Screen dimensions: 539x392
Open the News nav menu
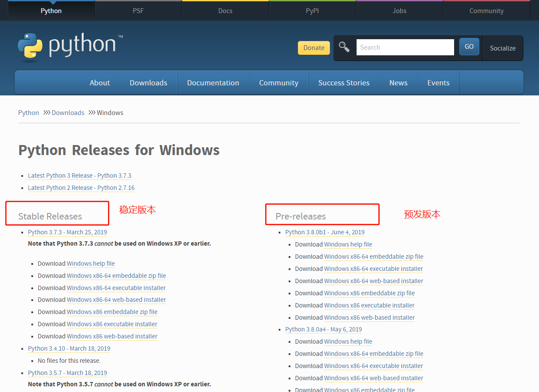398,83
